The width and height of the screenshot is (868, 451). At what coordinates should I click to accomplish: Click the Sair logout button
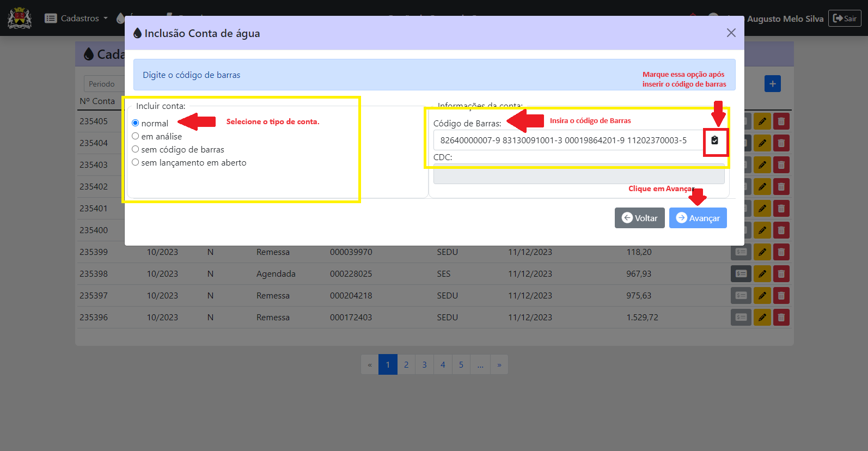click(845, 19)
